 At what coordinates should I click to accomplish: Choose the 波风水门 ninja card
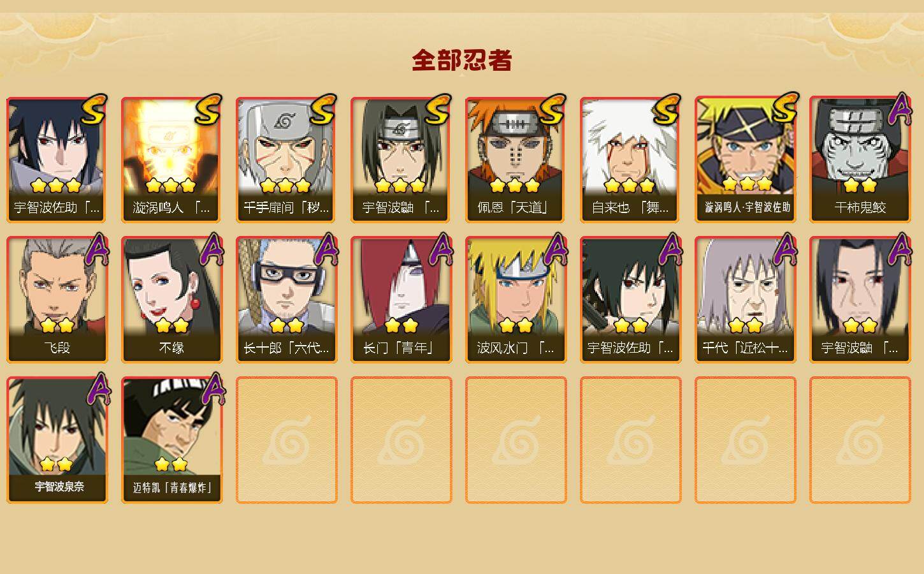click(515, 300)
